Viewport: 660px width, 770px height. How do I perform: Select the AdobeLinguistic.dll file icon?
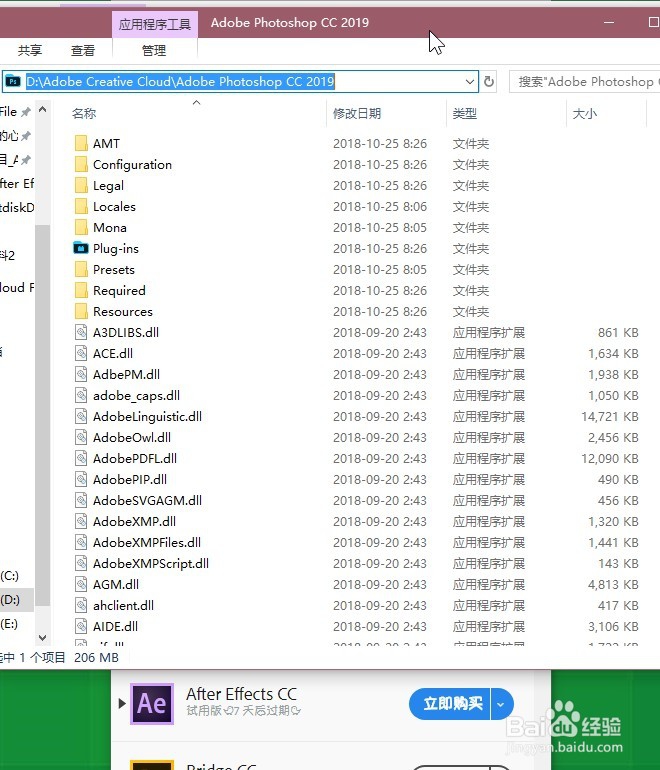[81, 416]
